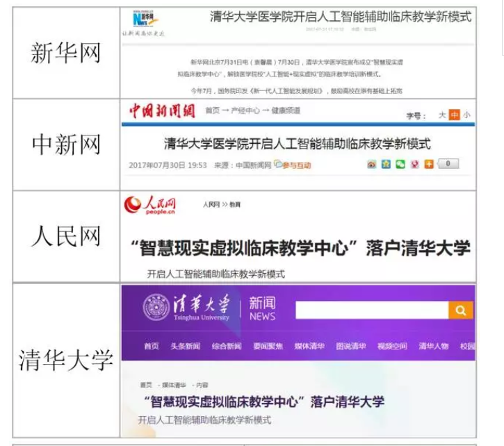This screenshot has width=504, height=446.
Task: Click the 中国新闻网 red calligraphy logo
Action: (162, 111)
